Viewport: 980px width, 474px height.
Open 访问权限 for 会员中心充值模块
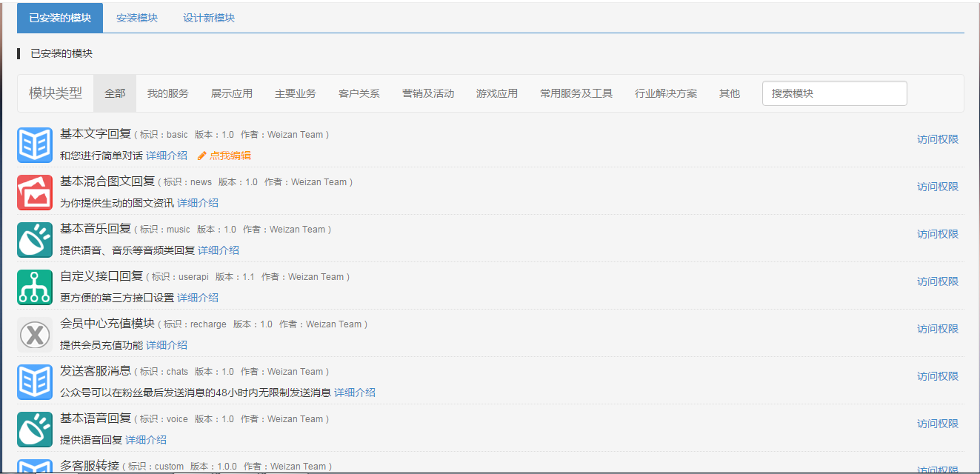[x=938, y=329]
